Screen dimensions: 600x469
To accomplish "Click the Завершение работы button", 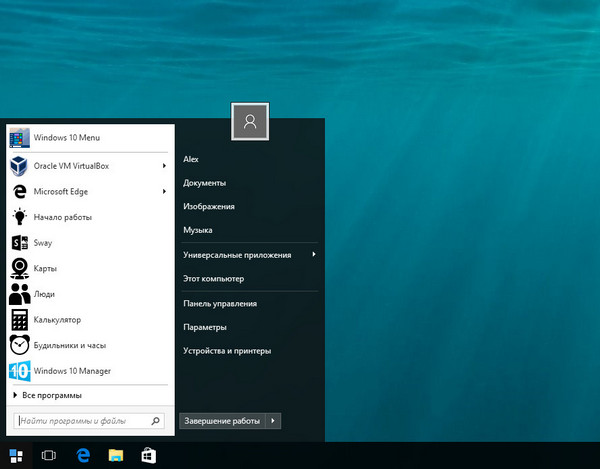I will pyautogui.click(x=222, y=421).
